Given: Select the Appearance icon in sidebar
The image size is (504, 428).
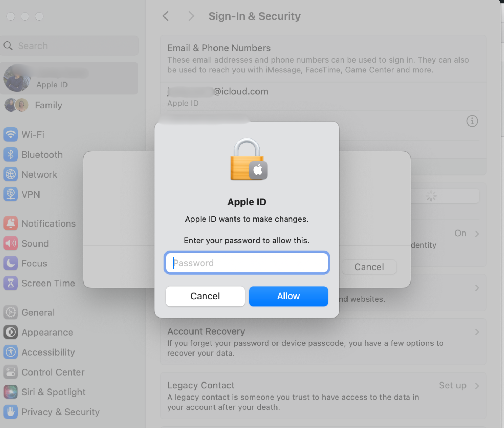Looking at the screenshot, I should click(x=11, y=332).
